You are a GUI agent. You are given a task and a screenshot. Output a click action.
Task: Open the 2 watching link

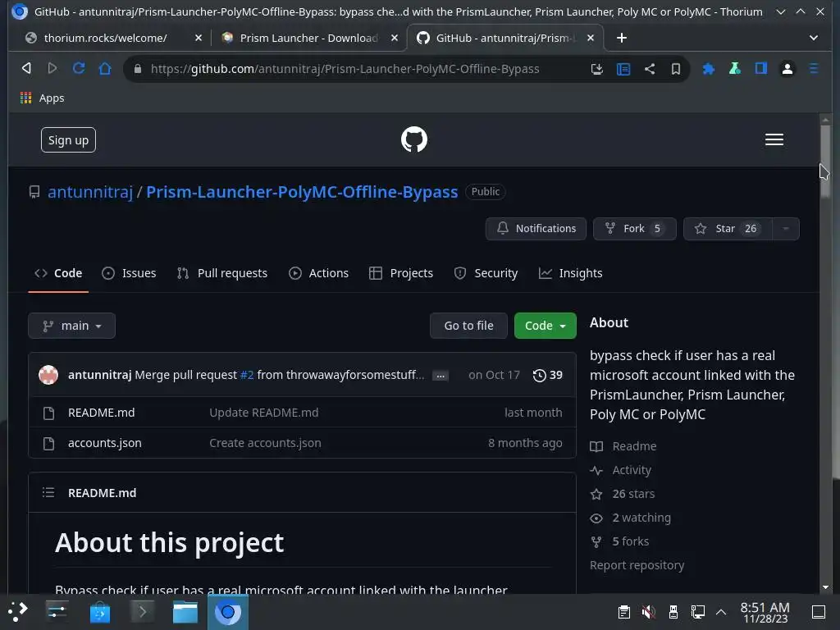click(631, 518)
